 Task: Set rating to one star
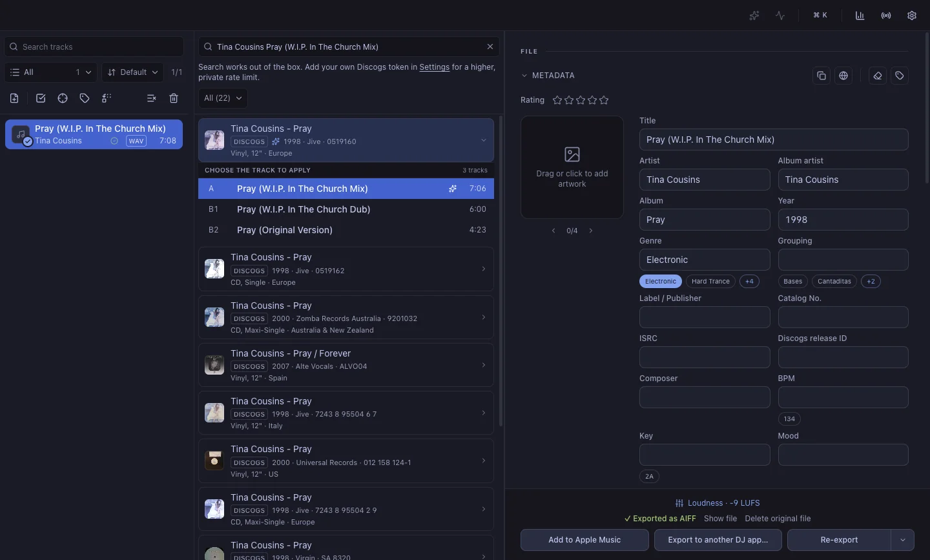pyautogui.click(x=557, y=100)
